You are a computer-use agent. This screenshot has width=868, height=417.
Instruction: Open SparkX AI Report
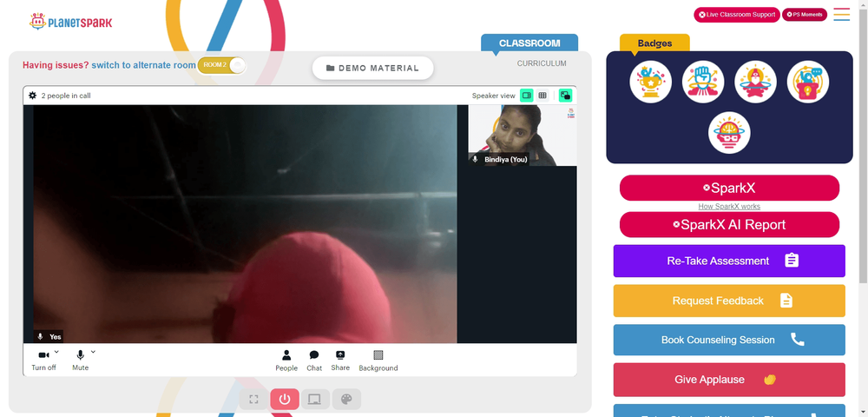click(729, 225)
